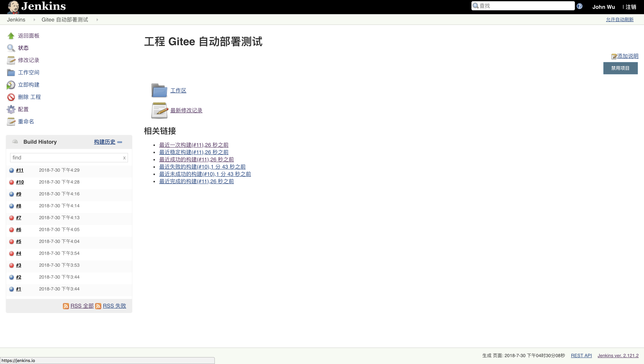Viewport: 644px width, 364px height.
Task: Open dropdown arrow after Gitee 自动部署测试 breadcrumb
Action: [x=97, y=20]
